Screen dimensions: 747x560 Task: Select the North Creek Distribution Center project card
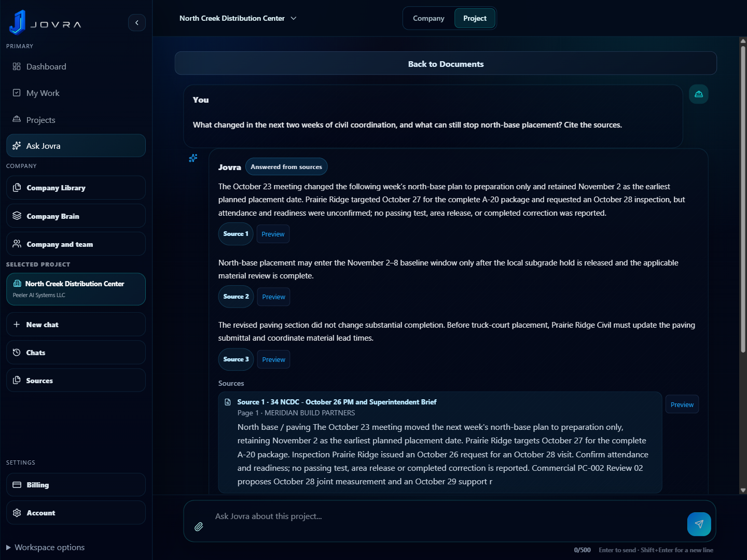coord(76,289)
